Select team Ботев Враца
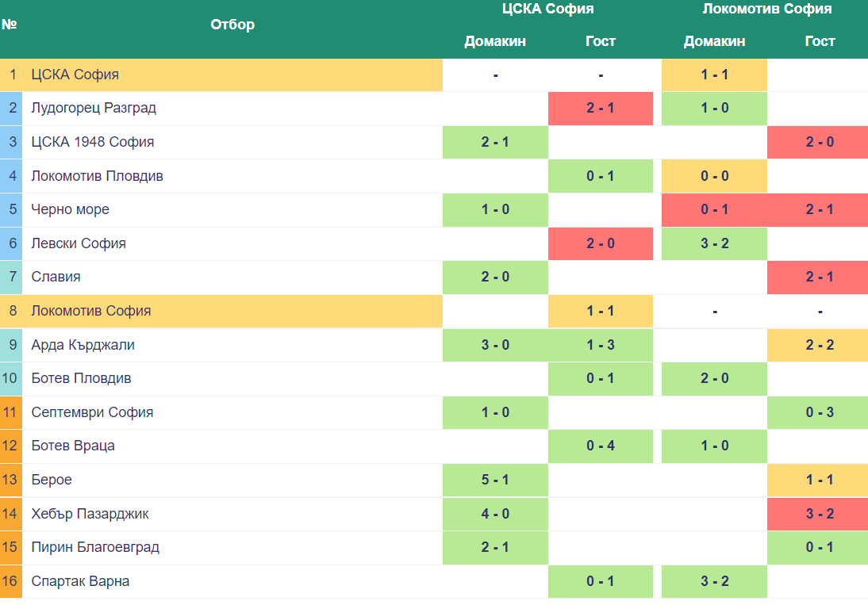The image size is (868, 605). pyautogui.click(x=73, y=446)
